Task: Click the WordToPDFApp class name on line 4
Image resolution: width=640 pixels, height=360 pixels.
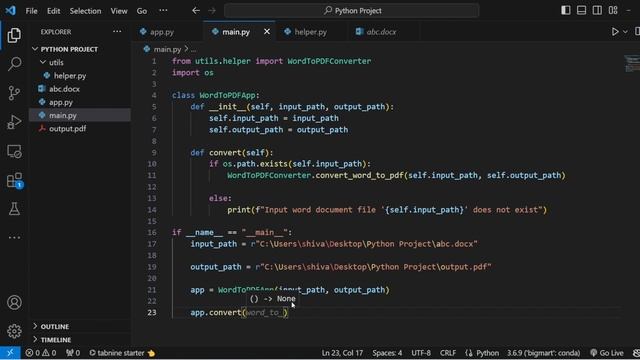Action: tap(227, 96)
